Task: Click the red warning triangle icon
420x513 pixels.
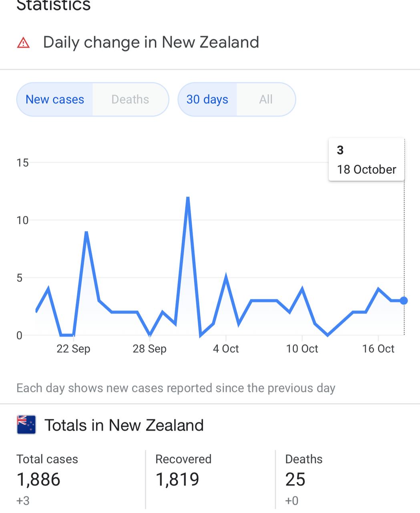Action: tap(24, 42)
